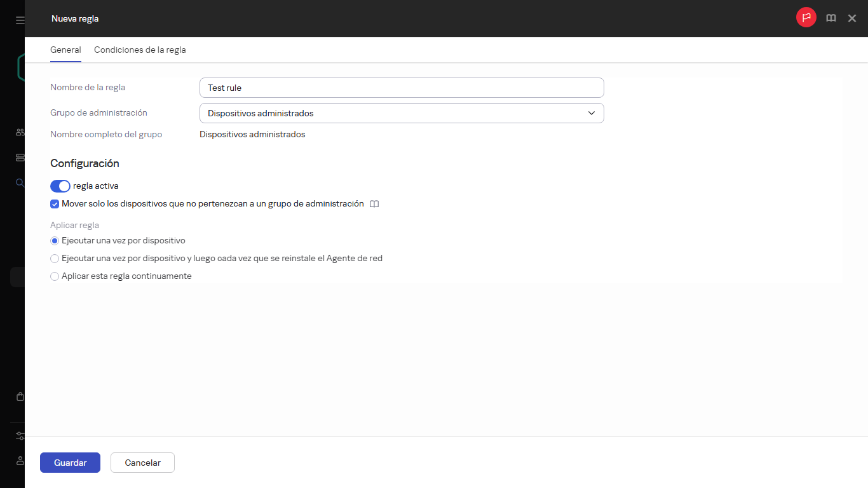Open the 'Condiciones de la regla' tab
The width and height of the screenshot is (868, 488).
pyautogui.click(x=140, y=50)
